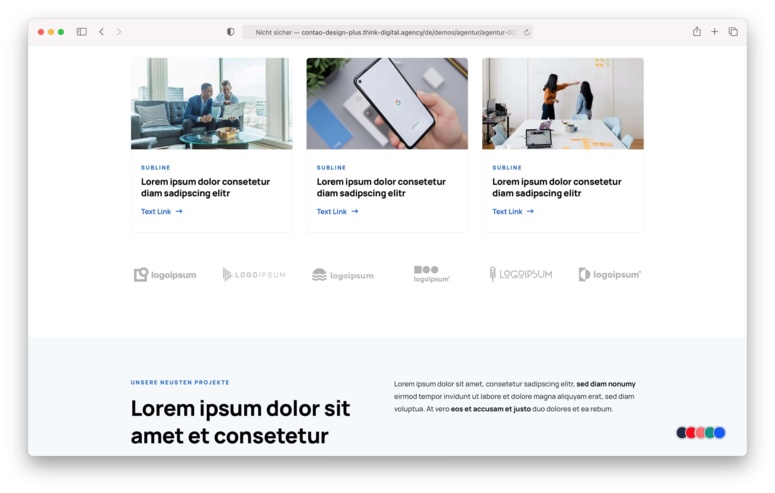Toggle the Safari sidebar icon
775x493 pixels.
pos(82,32)
